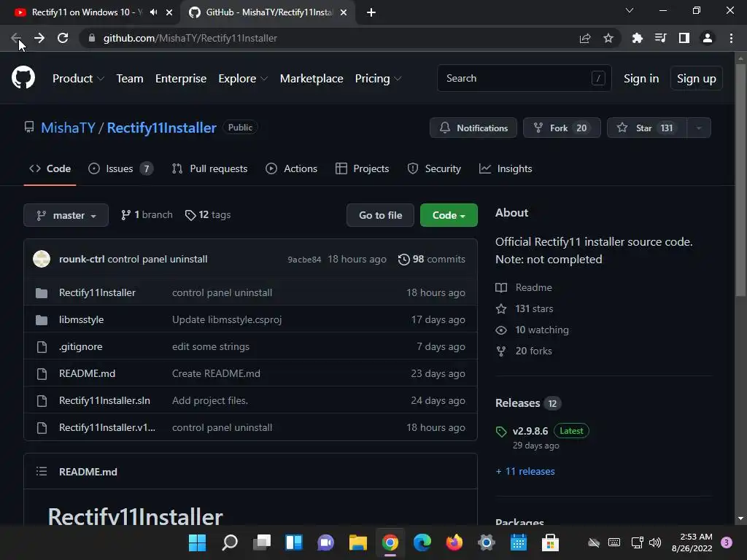Open the .gitignore file
Screen dimensions: 747x560
pyautogui.click(x=80, y=346)
